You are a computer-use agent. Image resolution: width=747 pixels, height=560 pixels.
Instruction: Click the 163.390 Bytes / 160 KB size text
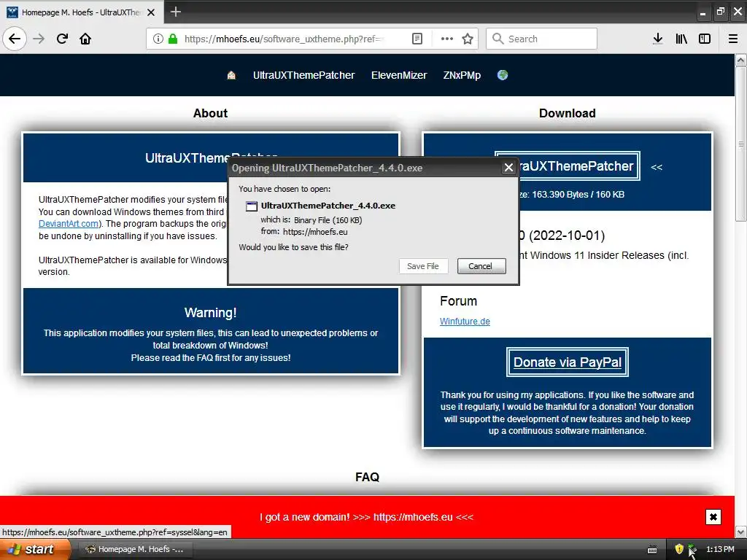tap(578, 194)
